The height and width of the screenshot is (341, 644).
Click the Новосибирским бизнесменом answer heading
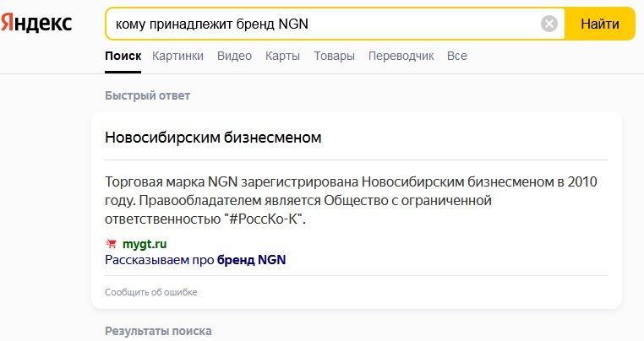(213, 138)
